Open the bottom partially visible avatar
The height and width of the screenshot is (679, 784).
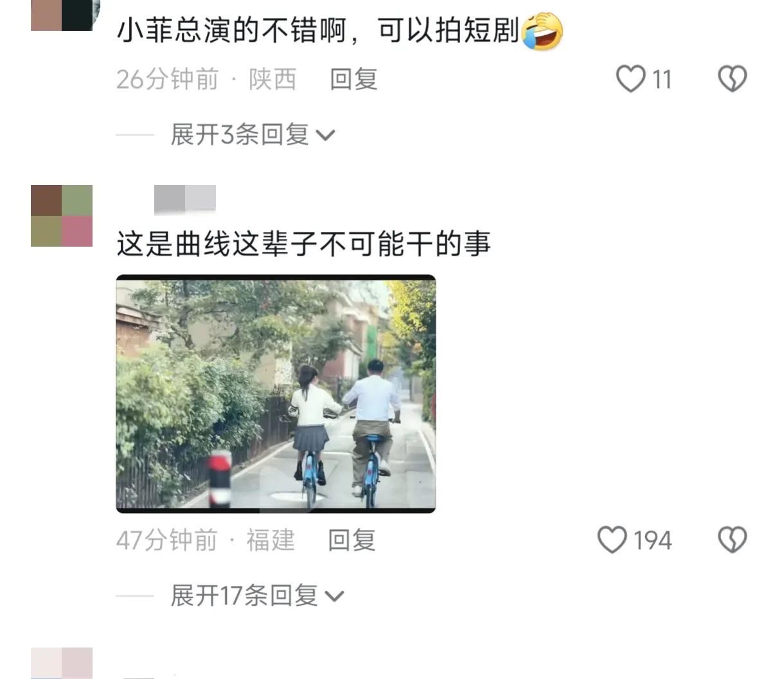pyautogui.click(x=62, y=663)
